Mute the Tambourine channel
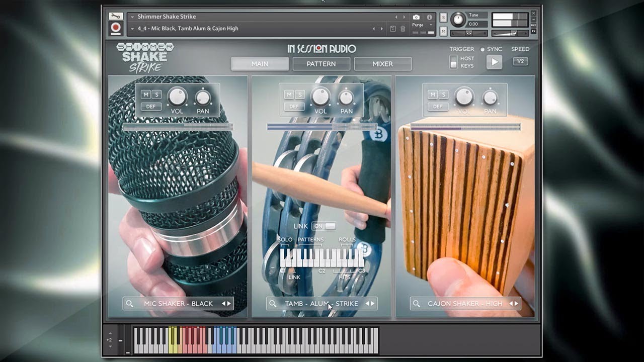The width and height of the screenshot is (644, 362). click(289, 95)
